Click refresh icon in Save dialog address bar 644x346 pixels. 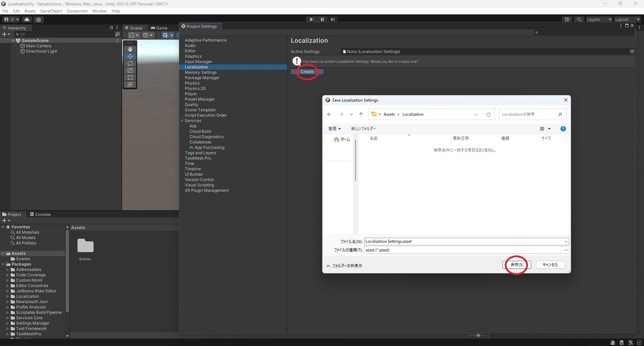(x=488, y=114)
